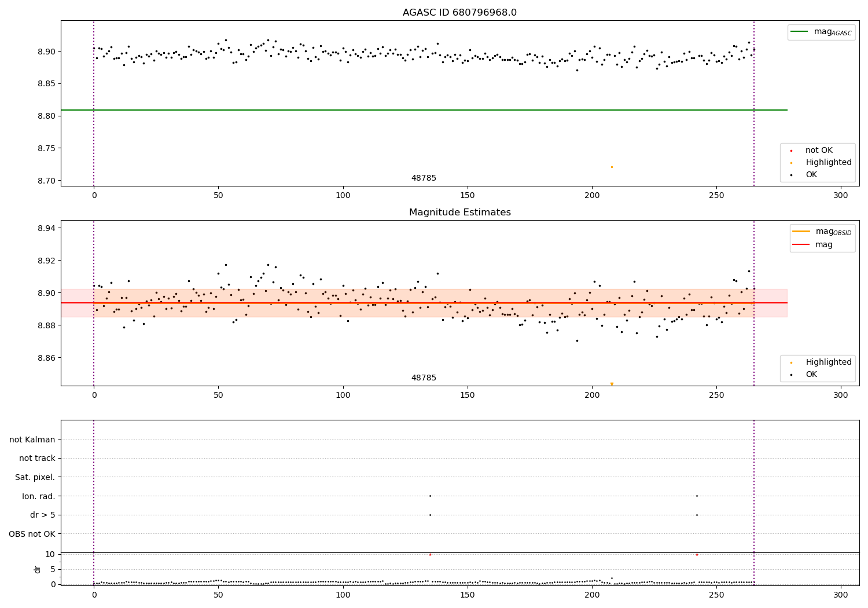Select the red "mag" legend entry
868x608 pixels.
tap(812, 244)
